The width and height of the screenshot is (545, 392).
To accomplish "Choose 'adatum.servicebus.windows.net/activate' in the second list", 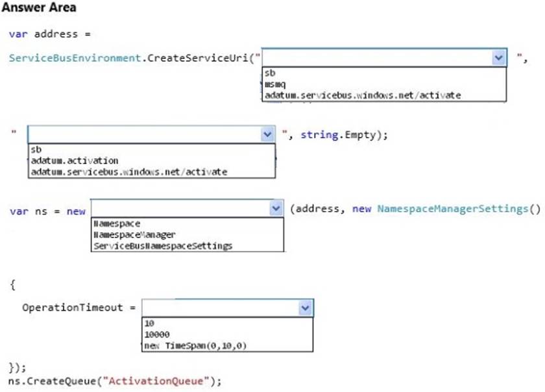I will pos(129,172).
